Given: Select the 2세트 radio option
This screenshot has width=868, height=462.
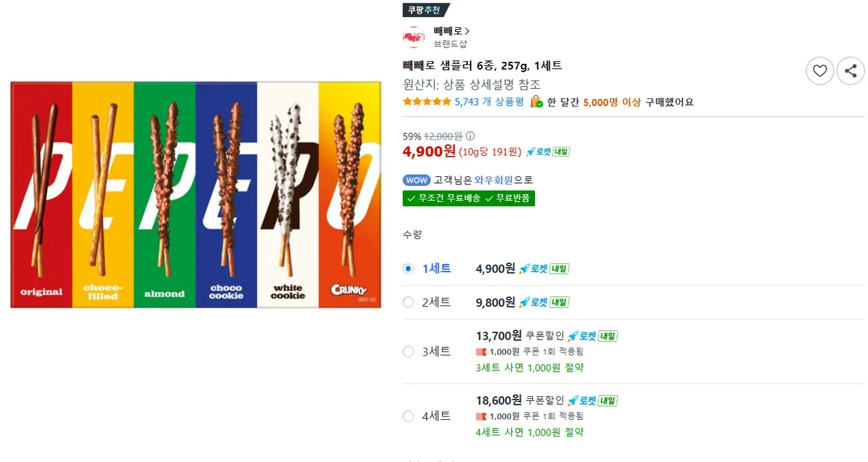Looking at the screenshot, I should coord(408,303).
